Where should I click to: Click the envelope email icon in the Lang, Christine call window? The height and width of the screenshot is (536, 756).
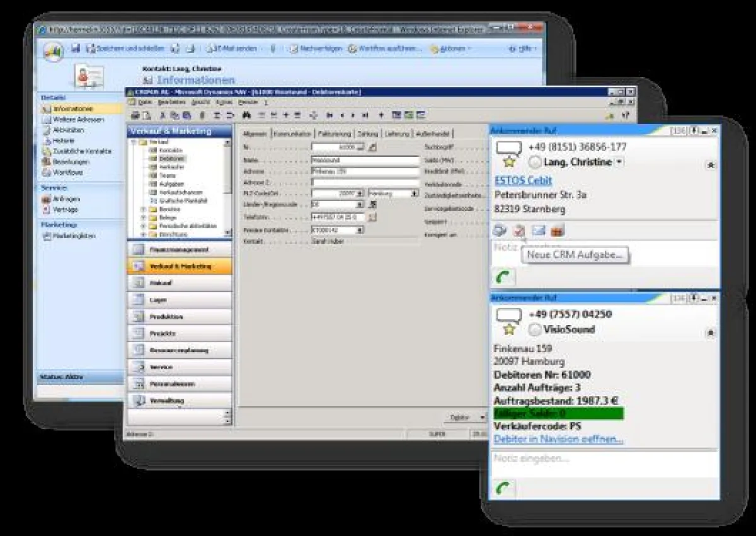tap(538, 231)
